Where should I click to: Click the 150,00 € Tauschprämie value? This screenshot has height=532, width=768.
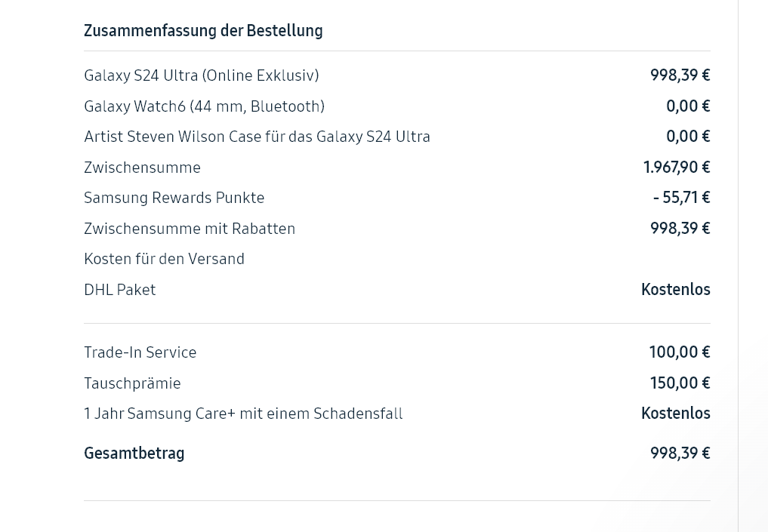click(x=680, y=383)
